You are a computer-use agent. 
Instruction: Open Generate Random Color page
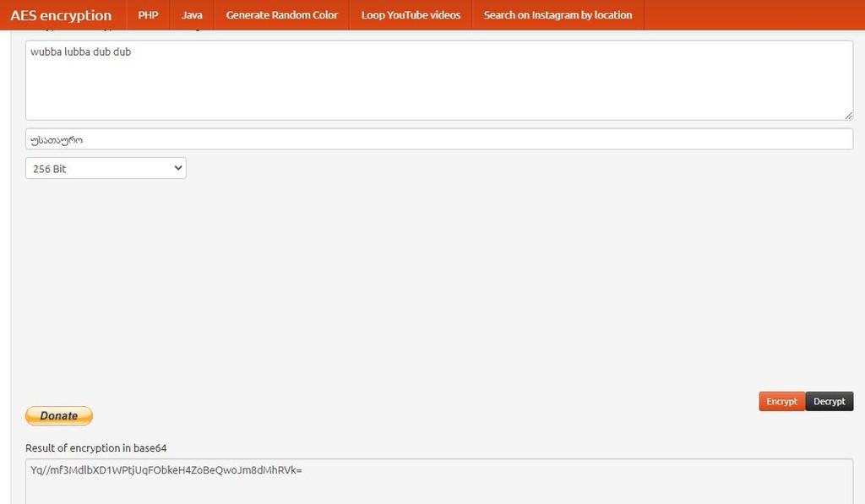coord(282,15)
